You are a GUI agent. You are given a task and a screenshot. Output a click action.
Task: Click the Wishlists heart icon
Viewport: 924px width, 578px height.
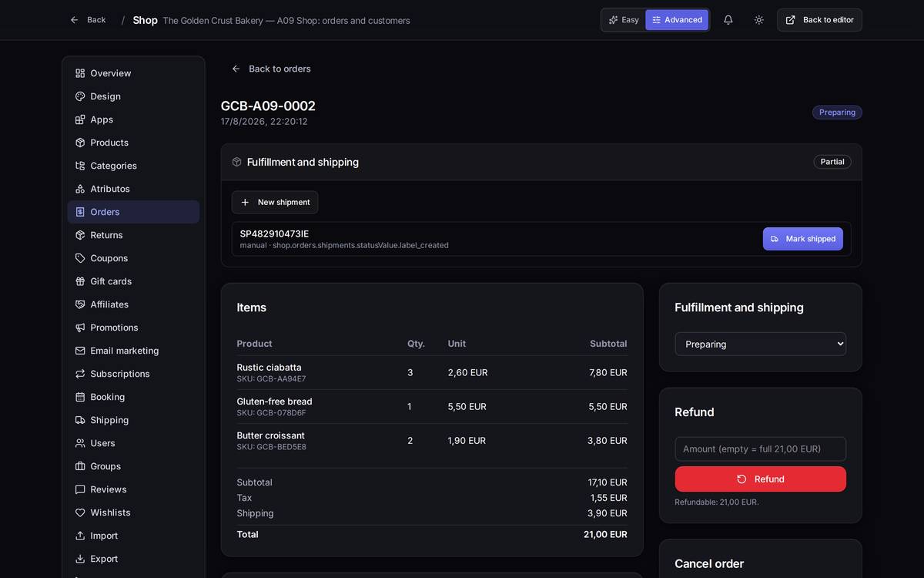point(80,512)
